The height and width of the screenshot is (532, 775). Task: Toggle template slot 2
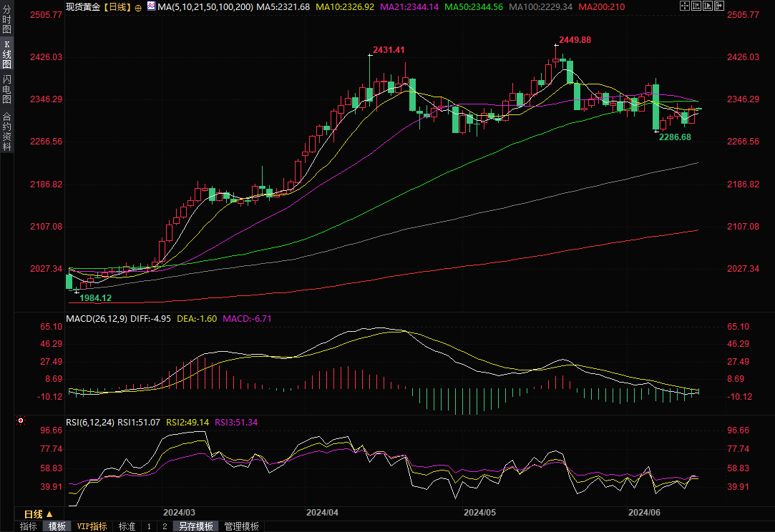click(x=165, y=526)
